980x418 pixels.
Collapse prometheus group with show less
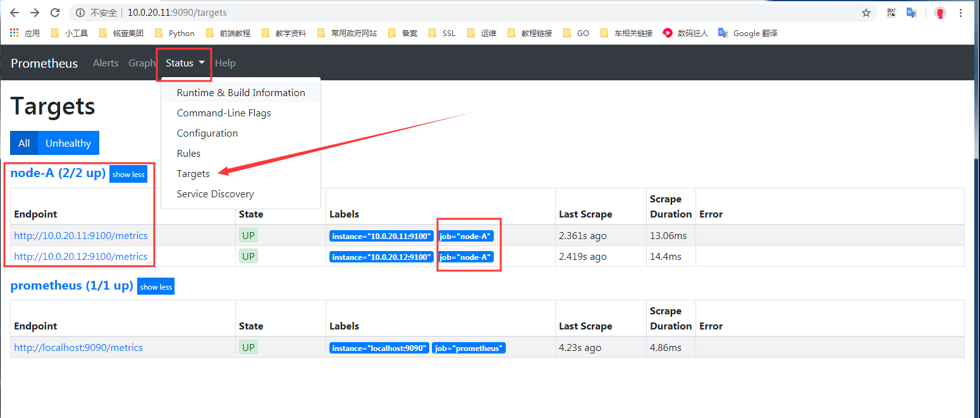coord(156,286)
